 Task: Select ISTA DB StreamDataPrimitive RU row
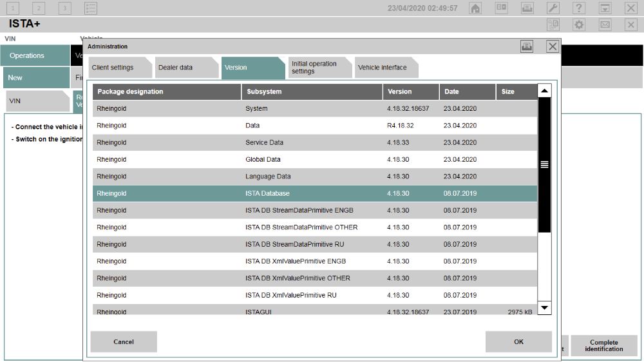coord(315,244)
